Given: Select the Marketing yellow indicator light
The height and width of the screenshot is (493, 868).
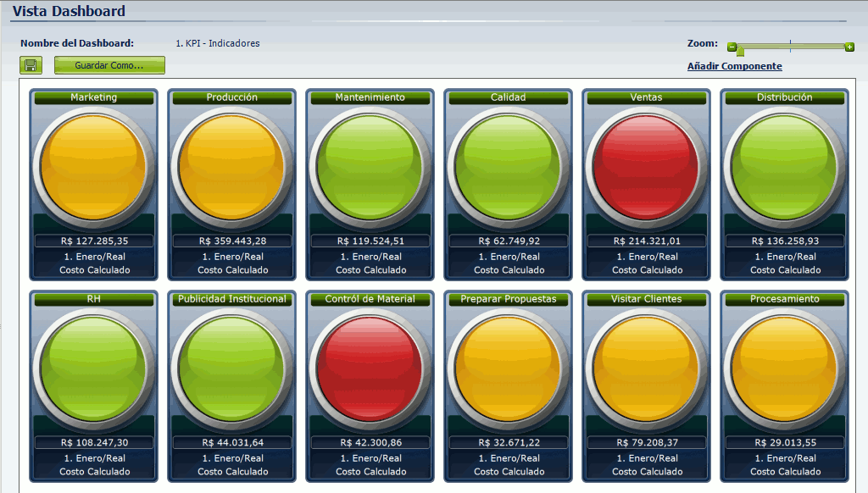Looking at the screenshot, I should [93, 163].
